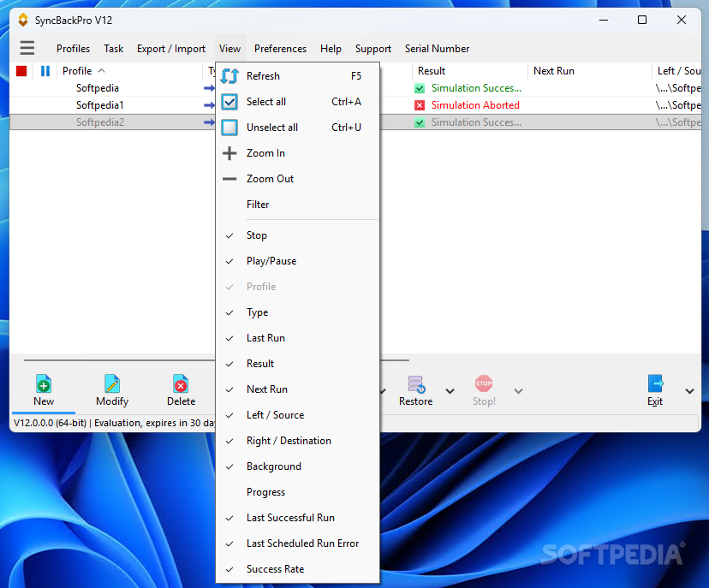Open the Profiles menu
Image resolution: width=709 pixels, height=588 pixels.
73,49
